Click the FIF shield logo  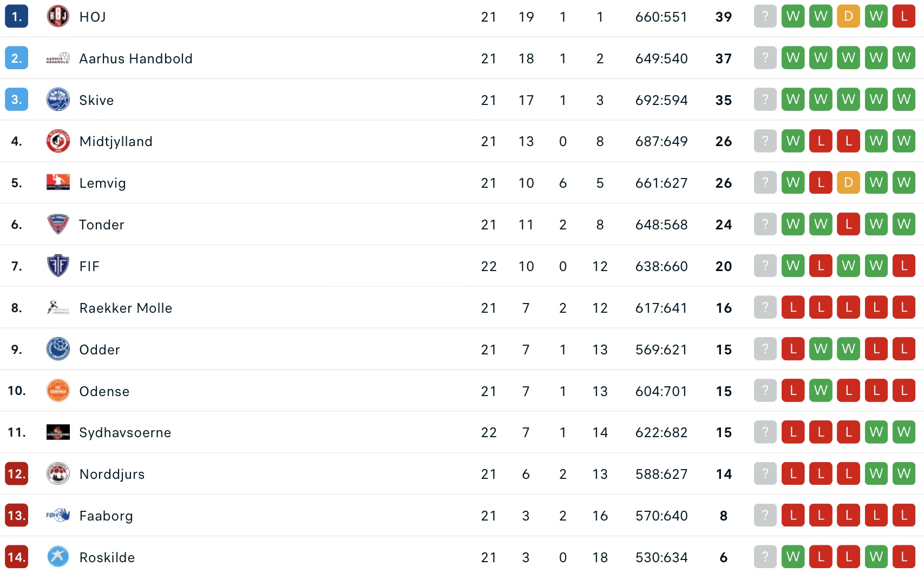[x=58, y=266]
